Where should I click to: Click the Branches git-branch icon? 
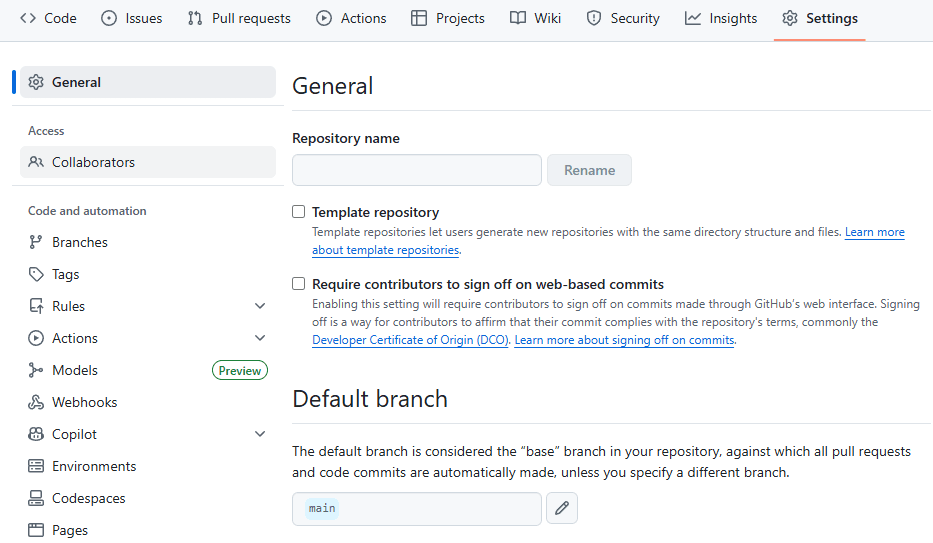coord(36,242)
